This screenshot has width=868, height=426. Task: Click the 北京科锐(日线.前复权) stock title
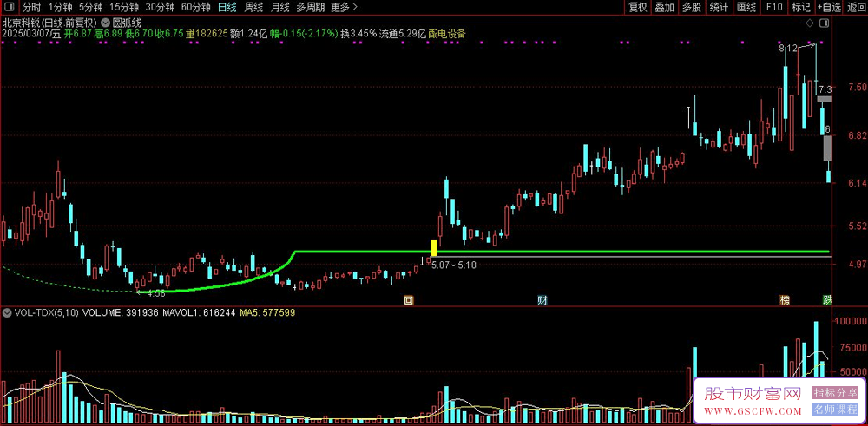click(x=50, y=23)
